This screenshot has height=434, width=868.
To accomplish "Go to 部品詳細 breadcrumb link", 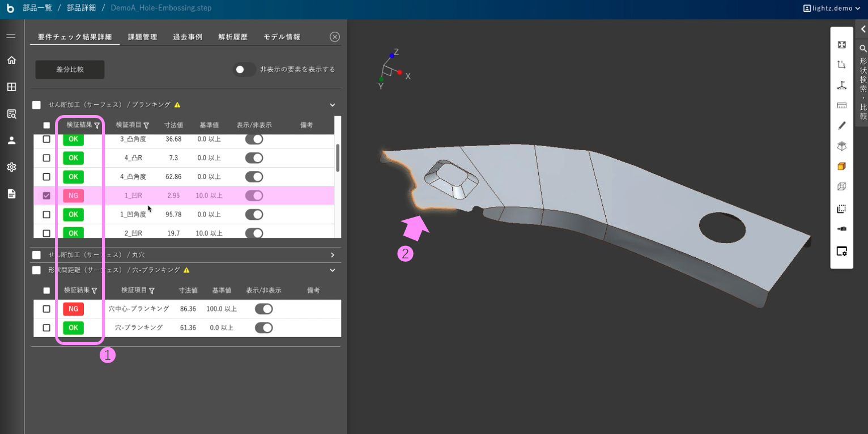I will tap(82, 8).
